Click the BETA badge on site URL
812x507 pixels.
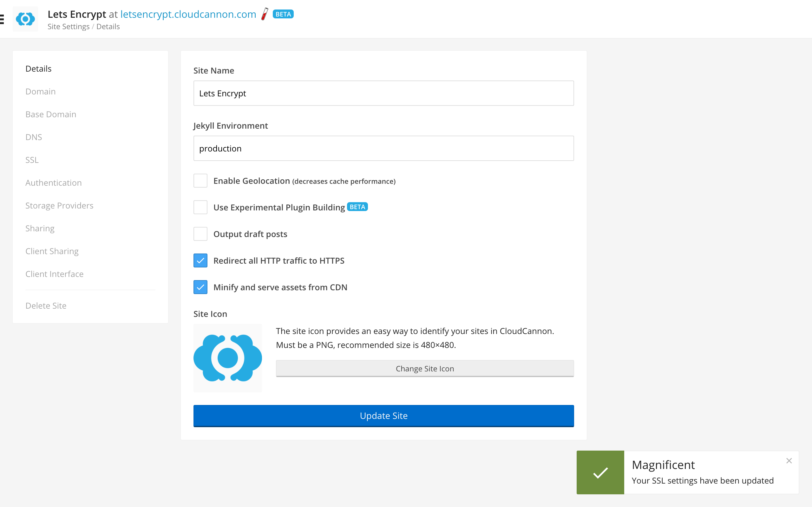point(284,14)
